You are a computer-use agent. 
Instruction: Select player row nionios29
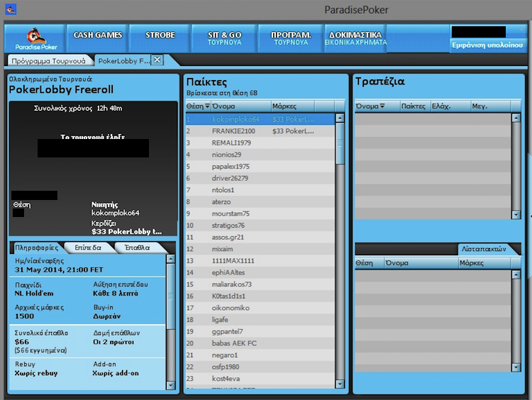260,155
